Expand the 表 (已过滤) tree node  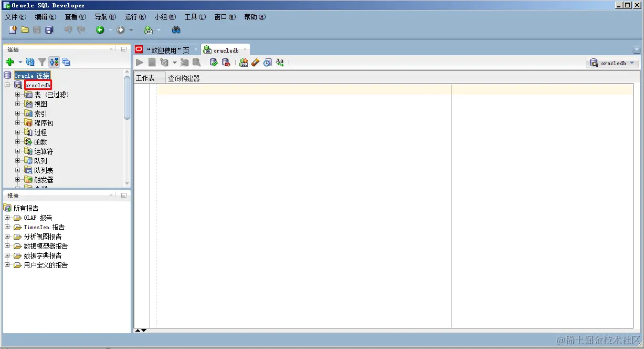[x=17, y=94]
